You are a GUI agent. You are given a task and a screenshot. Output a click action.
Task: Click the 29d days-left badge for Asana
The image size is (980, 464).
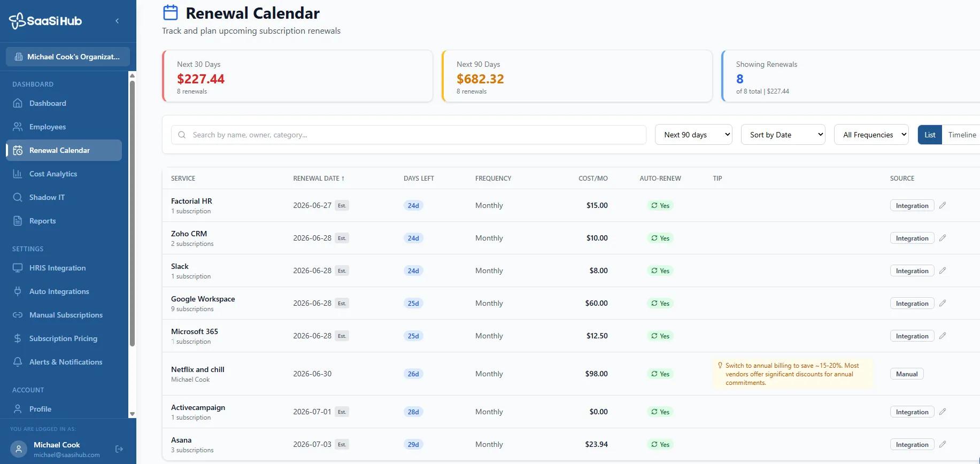tap(413, 444)
